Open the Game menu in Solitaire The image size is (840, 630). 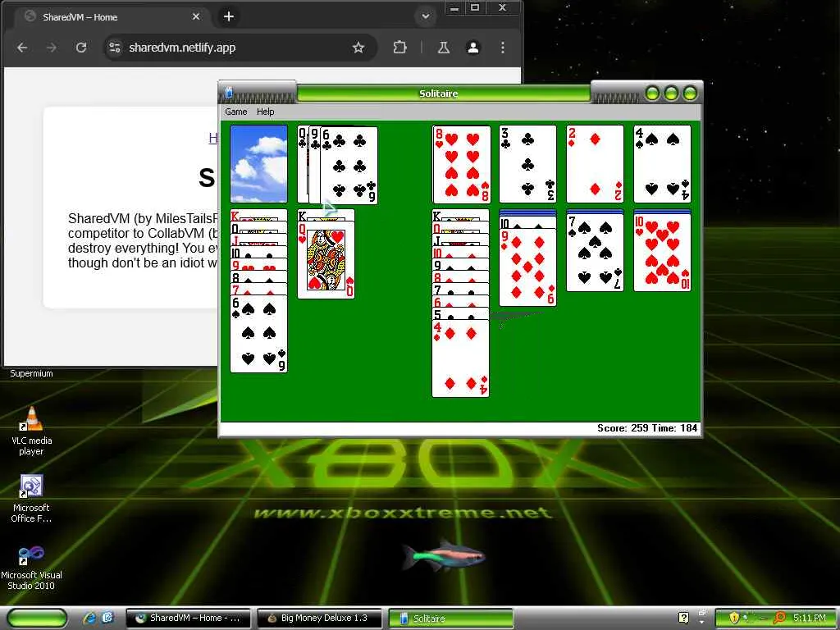click(x=235, y=112)
